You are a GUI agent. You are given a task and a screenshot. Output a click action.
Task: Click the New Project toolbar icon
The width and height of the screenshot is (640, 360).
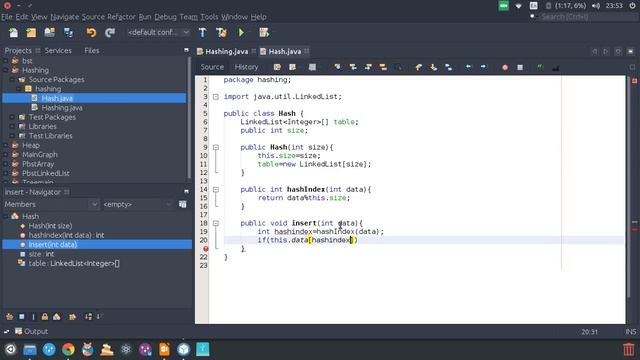tap(31, 33)
